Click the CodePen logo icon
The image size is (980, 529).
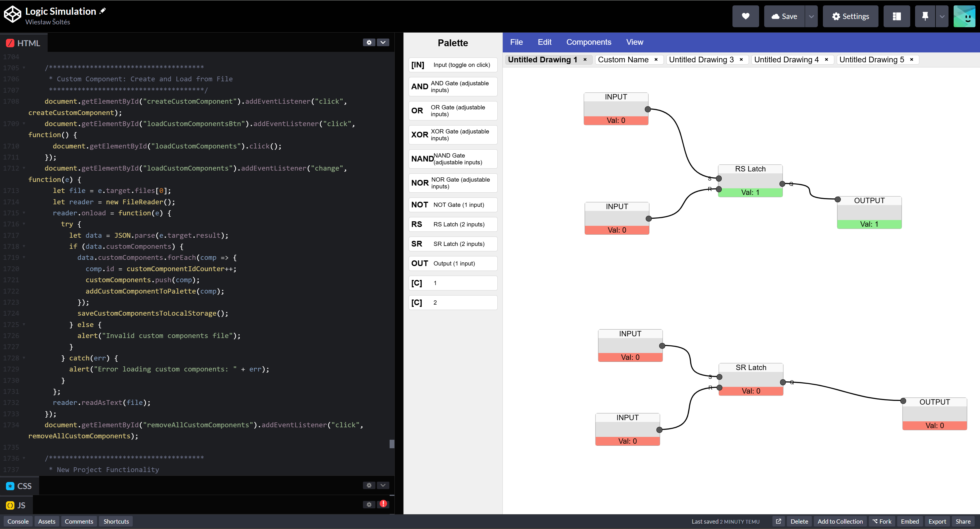click(12, 15)
